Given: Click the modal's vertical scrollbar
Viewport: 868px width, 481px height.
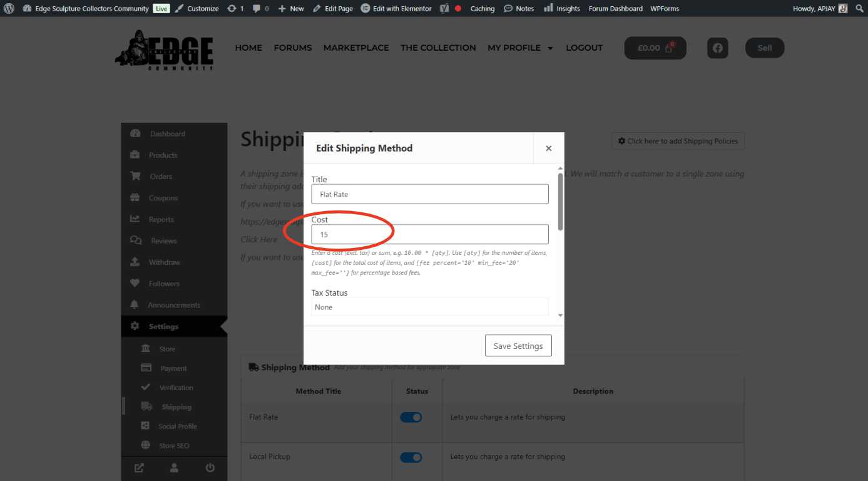Looking at the screenshot, I should pyautogui.click(x=560, y=200).
